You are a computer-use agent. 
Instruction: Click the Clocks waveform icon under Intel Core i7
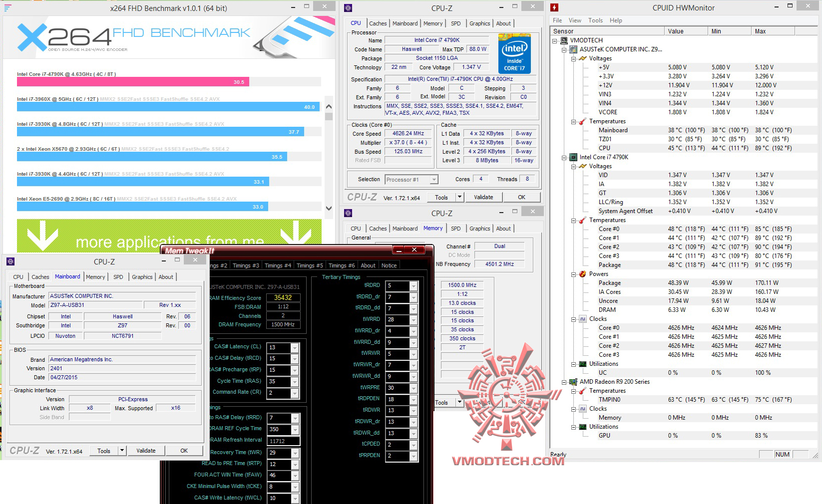coord(583,319)
